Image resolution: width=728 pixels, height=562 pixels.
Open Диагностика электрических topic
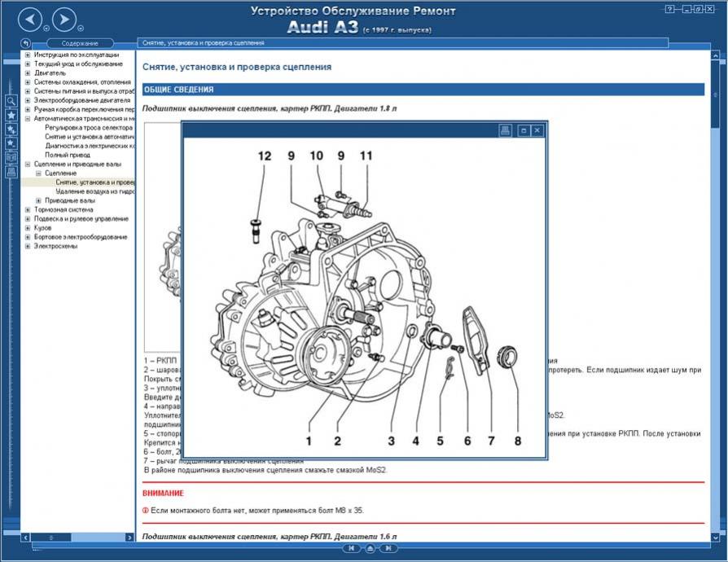click(x=90, y=146)
